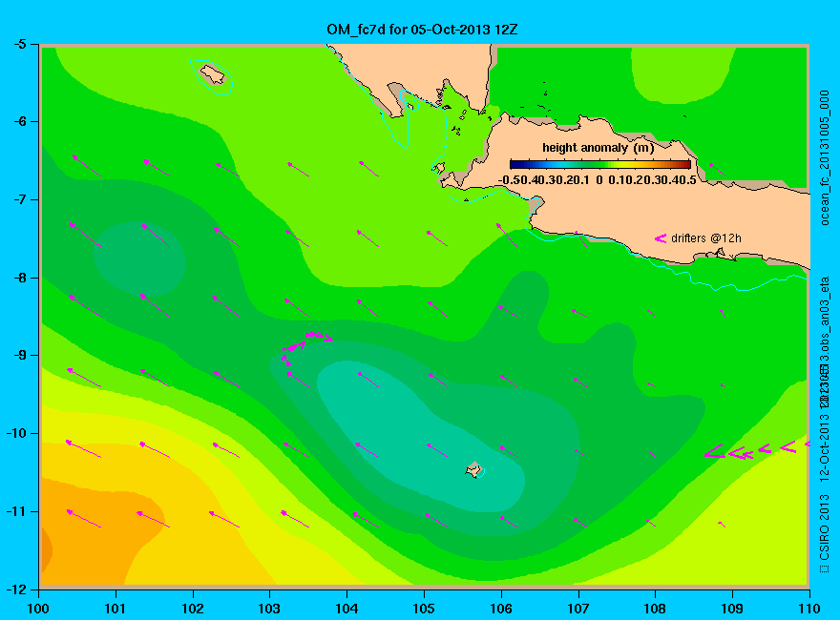Click the "drifters @12h" legend text
This screenshot has height=620, width=840.
coord(706,238)
